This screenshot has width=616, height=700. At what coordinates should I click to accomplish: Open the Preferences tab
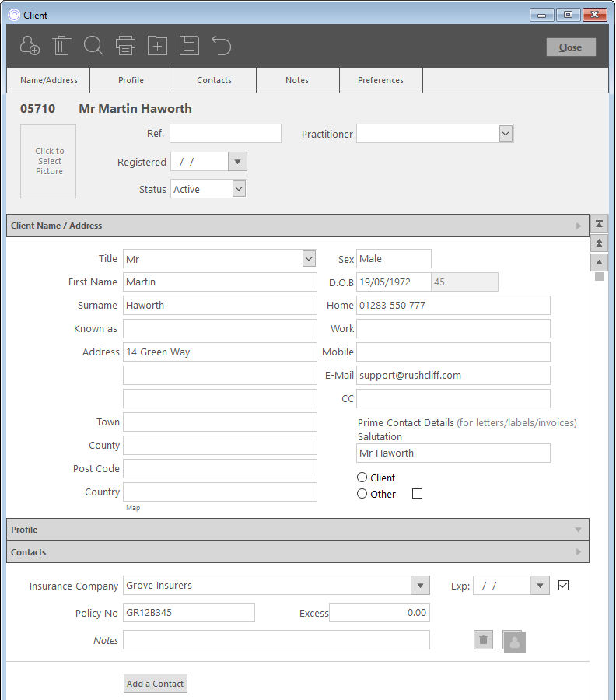381,80
